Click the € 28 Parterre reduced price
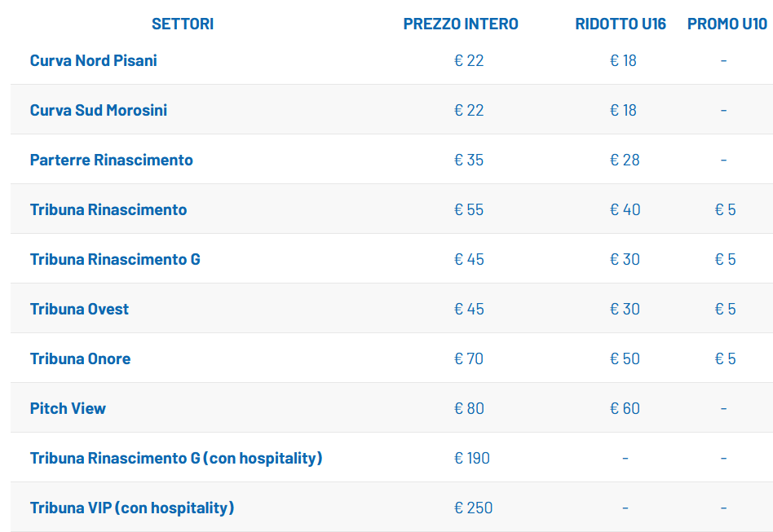773x532 pixels. coord(625,160)
